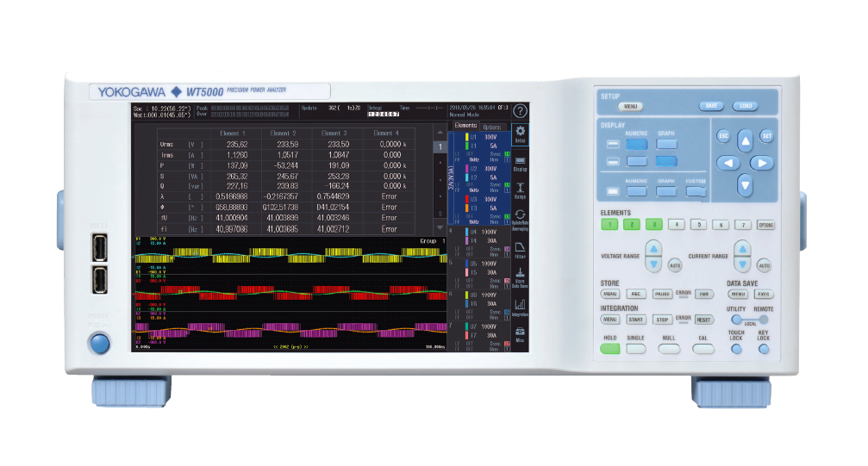Select the yellow U1 color swatch

click(466, 137)
